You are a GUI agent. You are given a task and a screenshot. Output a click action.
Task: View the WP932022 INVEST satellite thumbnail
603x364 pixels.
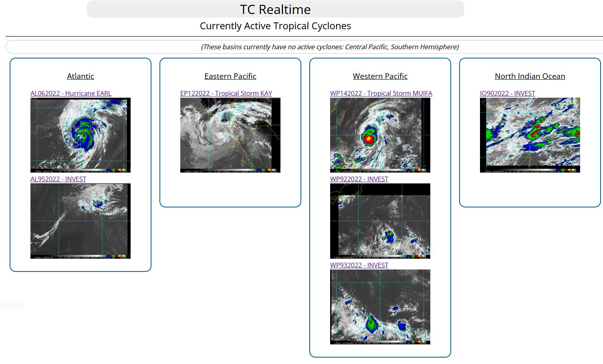380,307
